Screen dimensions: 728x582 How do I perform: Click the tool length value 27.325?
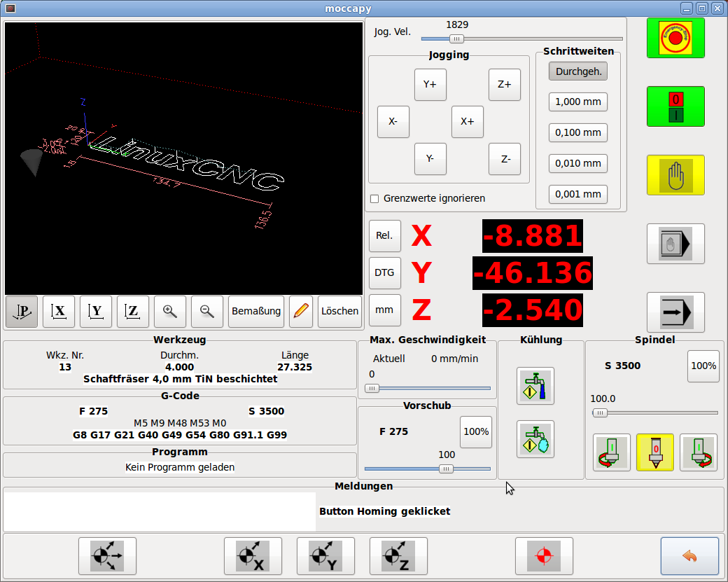pyautogui.click(x=295, y=368)
